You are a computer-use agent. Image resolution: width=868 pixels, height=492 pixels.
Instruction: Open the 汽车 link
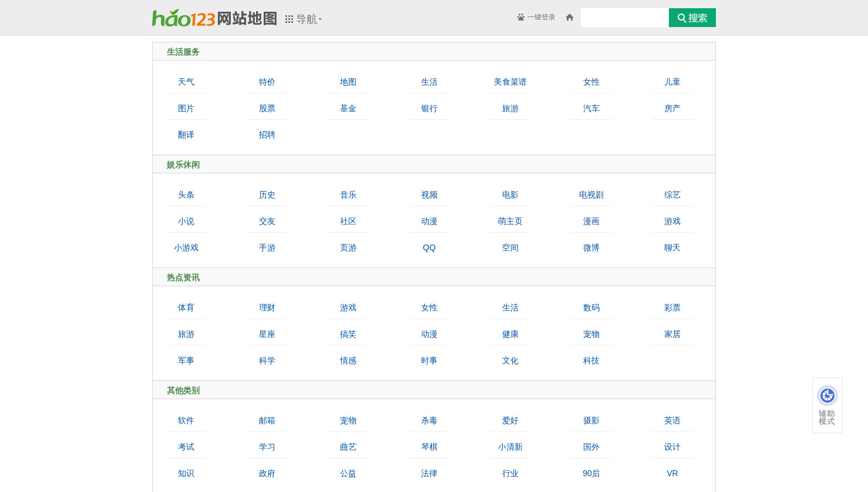(591, 108)
